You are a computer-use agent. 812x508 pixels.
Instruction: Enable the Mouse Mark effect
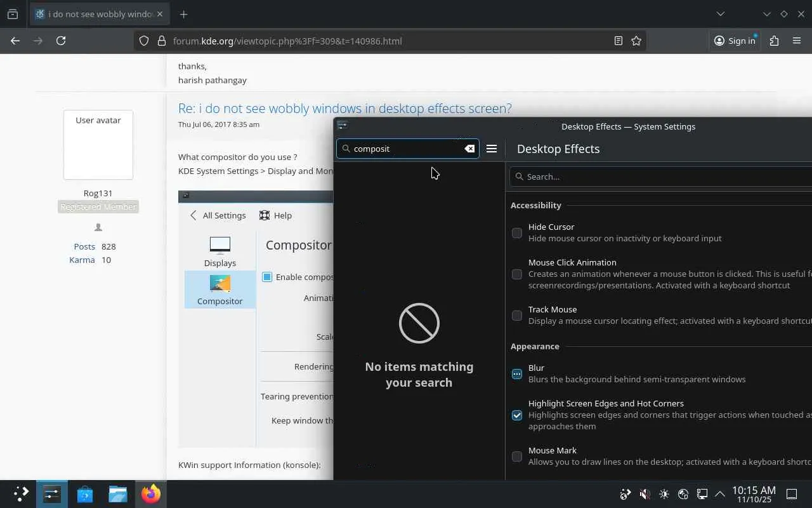point(517,457)
